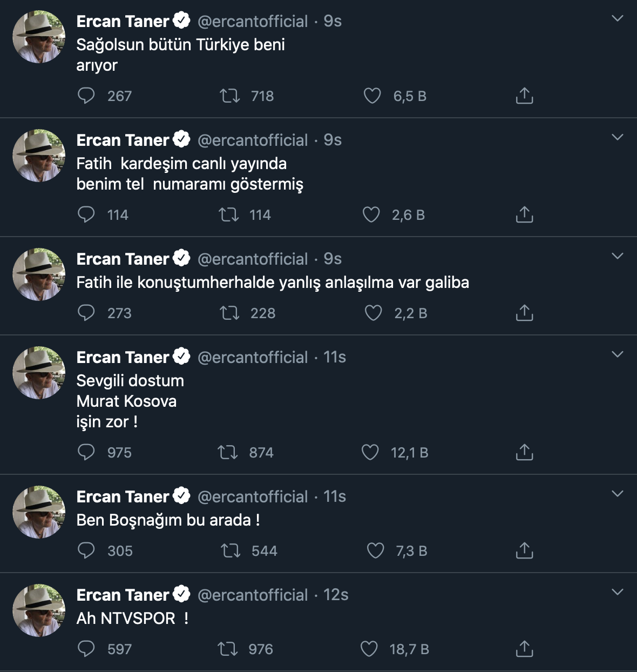
Task: Open the reply icon on the "Ah NTVSPOR" tweet
Action: tap(86, 649)
